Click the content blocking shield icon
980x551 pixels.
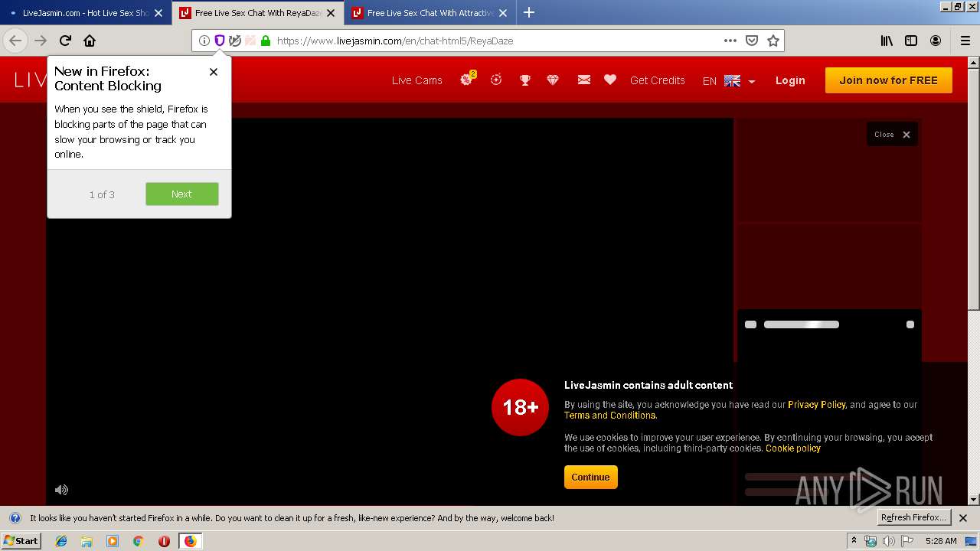pyautogui.click(x=219, y=41)
